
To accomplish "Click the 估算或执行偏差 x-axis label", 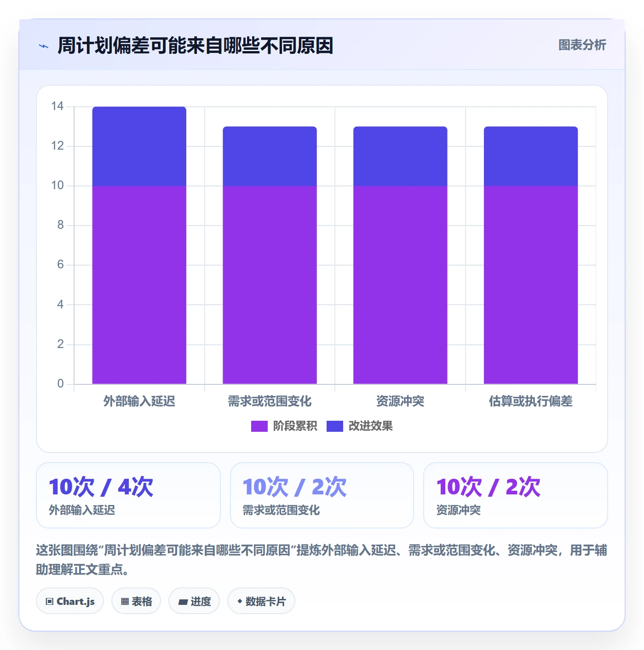I will [x=531, y=401].
